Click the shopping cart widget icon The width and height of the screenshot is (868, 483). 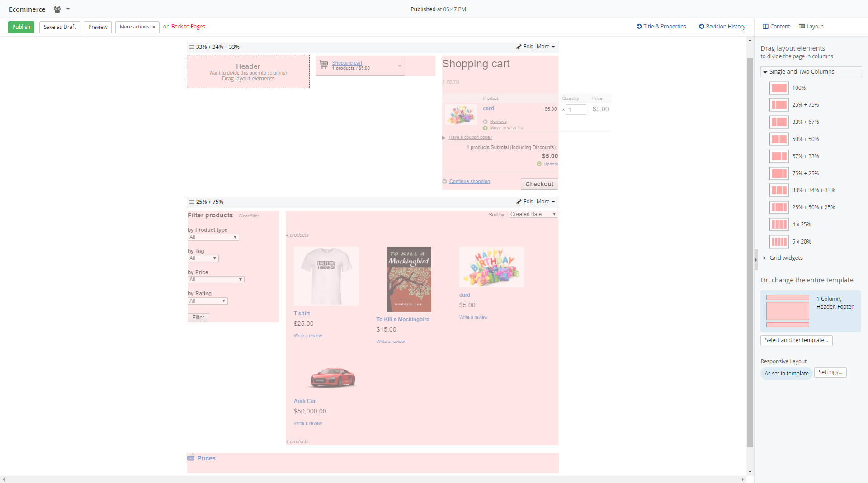pyautogui.click(x=324, y=65)
